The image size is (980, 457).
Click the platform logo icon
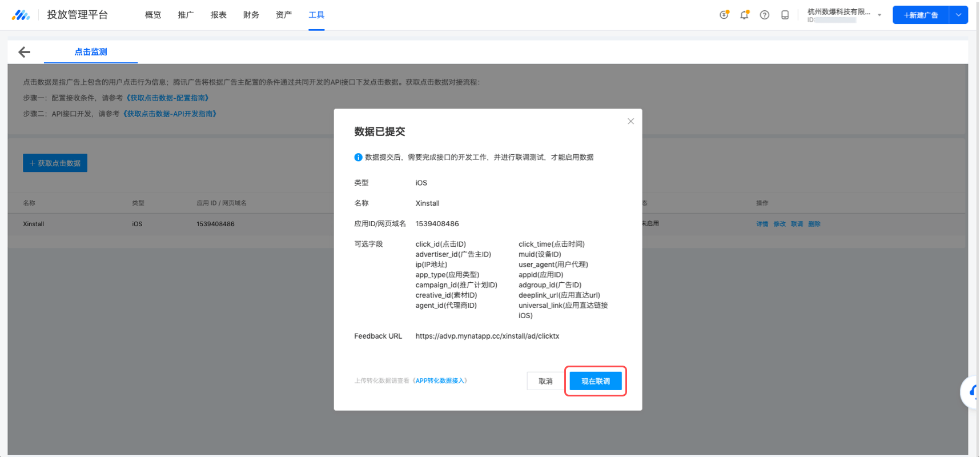click(21, 15)
